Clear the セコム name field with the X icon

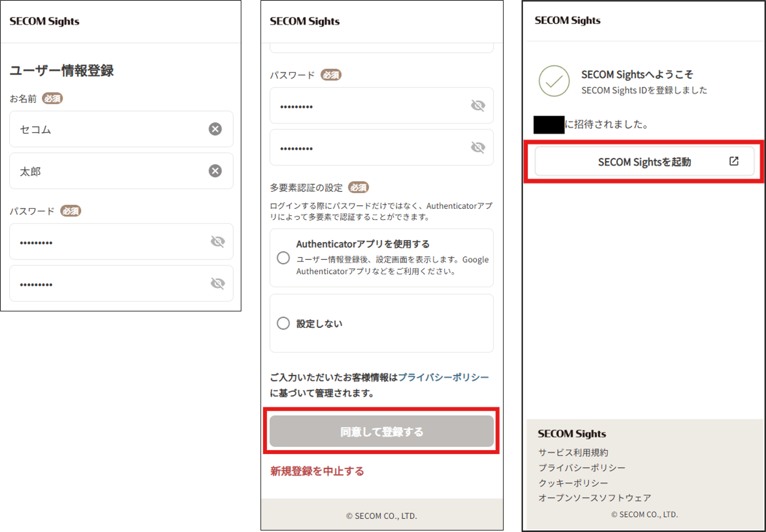tap(215, 129)
